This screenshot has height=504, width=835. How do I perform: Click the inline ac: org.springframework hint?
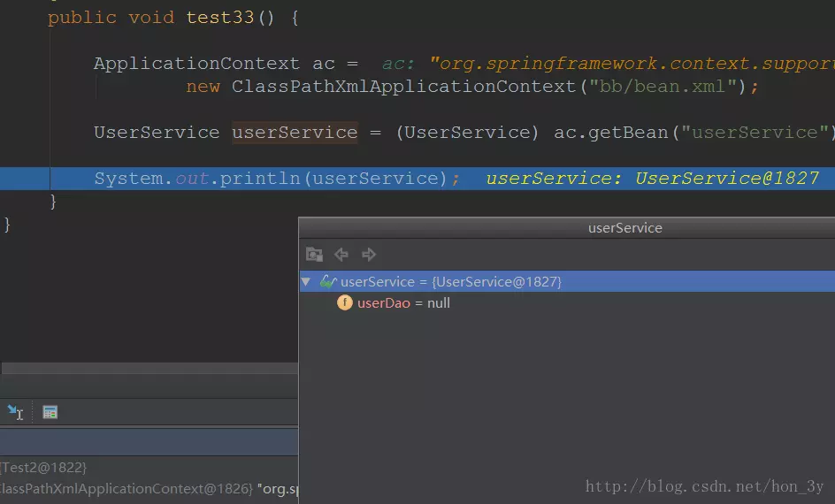609,64
